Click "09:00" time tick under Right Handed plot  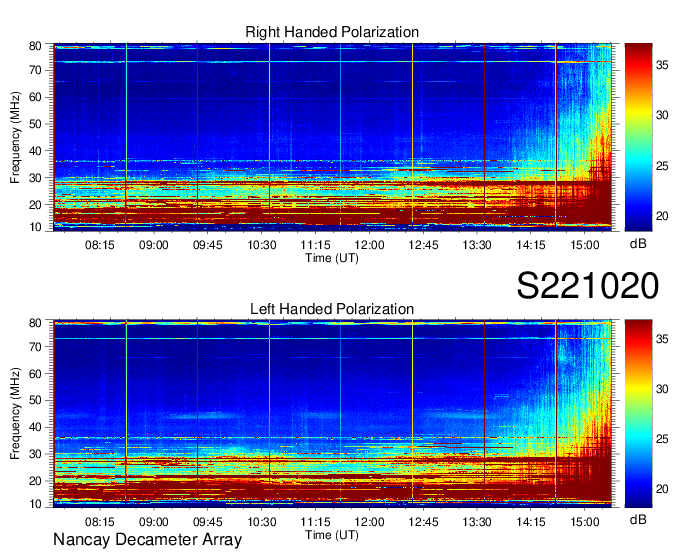(154, 245)
